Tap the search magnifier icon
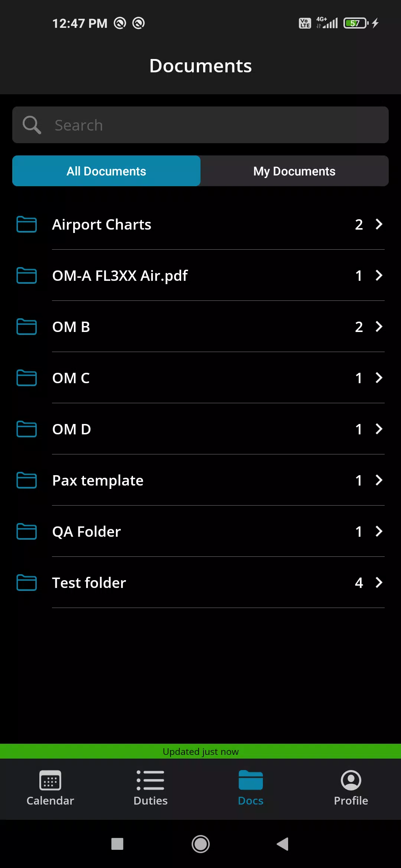The height and width of the screenshot is (868, 401). [32, 125]
